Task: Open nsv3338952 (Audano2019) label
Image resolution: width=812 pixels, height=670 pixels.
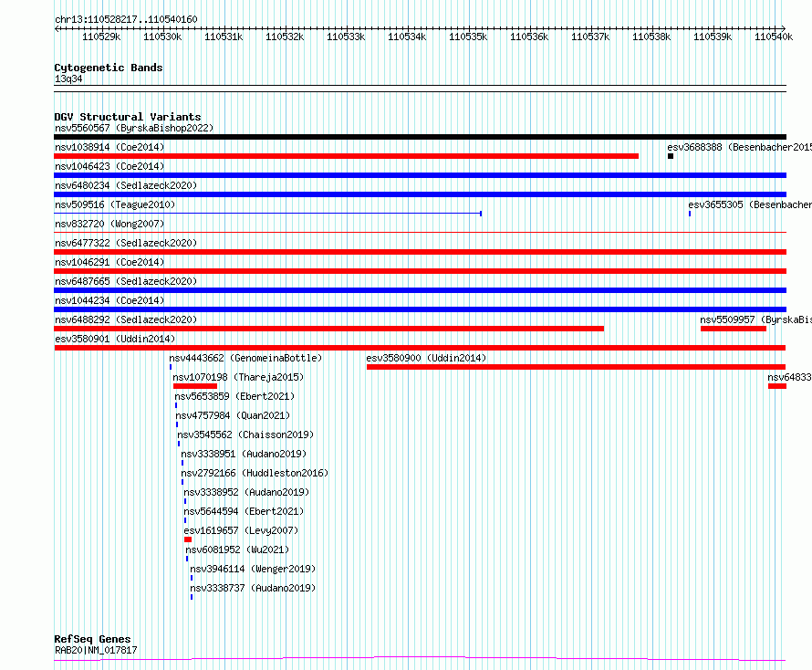Action: (x=246, y=492)
